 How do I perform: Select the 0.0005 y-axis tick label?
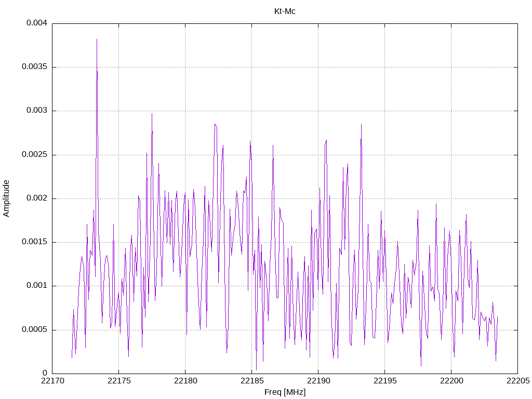click(34, 329)
